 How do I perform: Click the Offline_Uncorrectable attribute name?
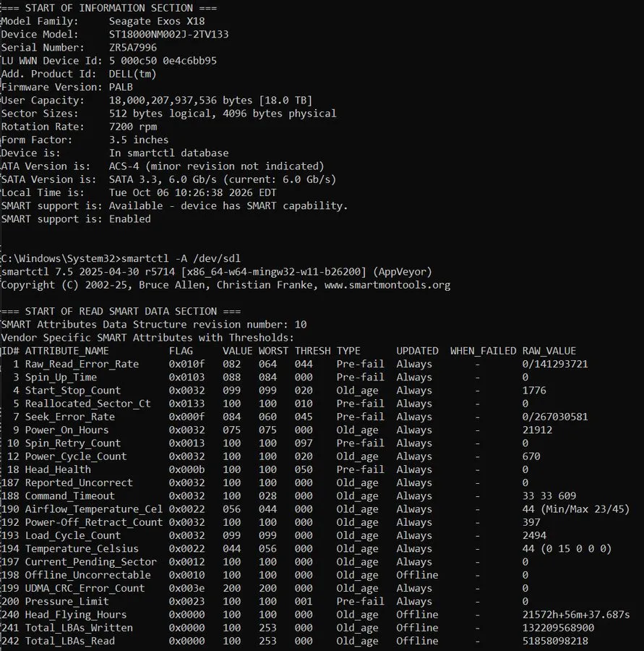pyautogui.click(x=88, y=575)
